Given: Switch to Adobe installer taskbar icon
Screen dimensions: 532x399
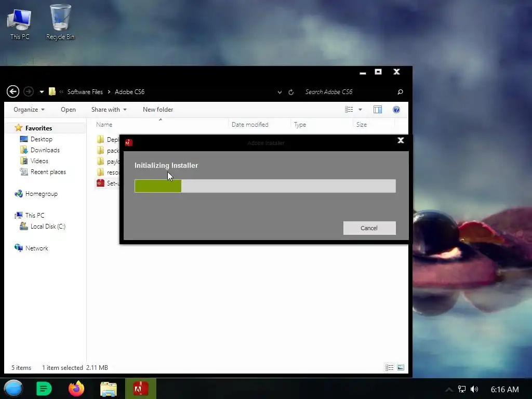Looking at the screenshot, I should click(x=141, y=389).
